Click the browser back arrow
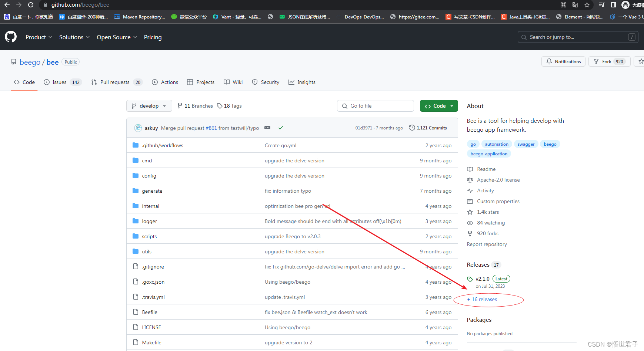This screenshot has width=644, height=351. tap(7, 5)
